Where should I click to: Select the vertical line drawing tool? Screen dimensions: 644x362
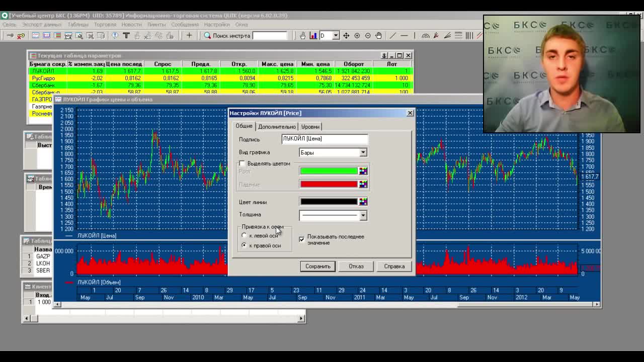click(x=415, y=36)
